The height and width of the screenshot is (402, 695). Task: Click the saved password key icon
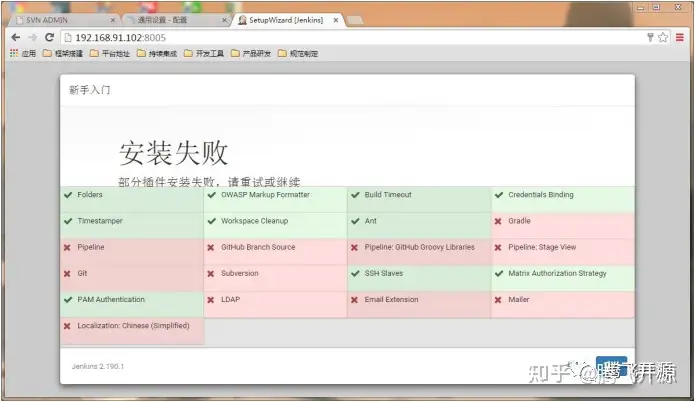(650, 37)
